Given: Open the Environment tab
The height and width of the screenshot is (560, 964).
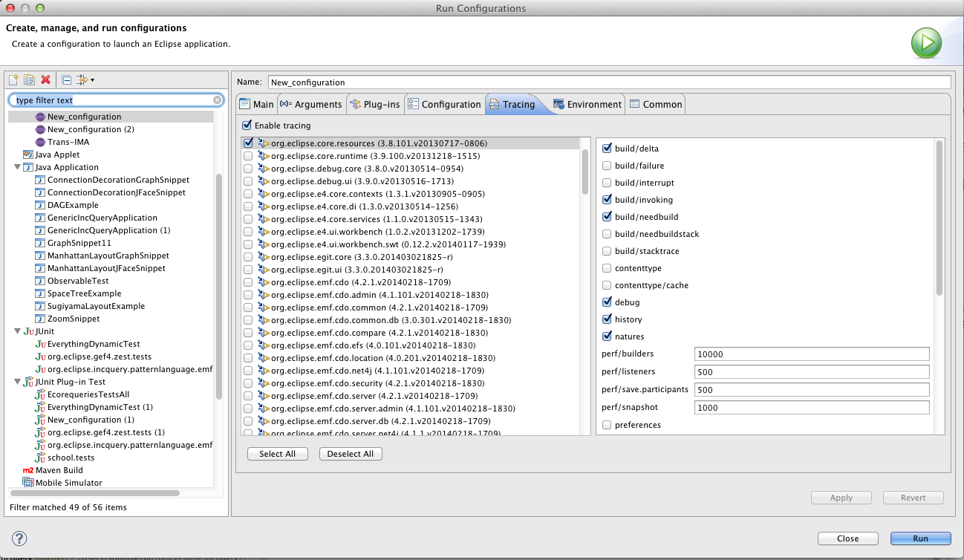Looking at the screenshot, I should [x=587, y=104].
